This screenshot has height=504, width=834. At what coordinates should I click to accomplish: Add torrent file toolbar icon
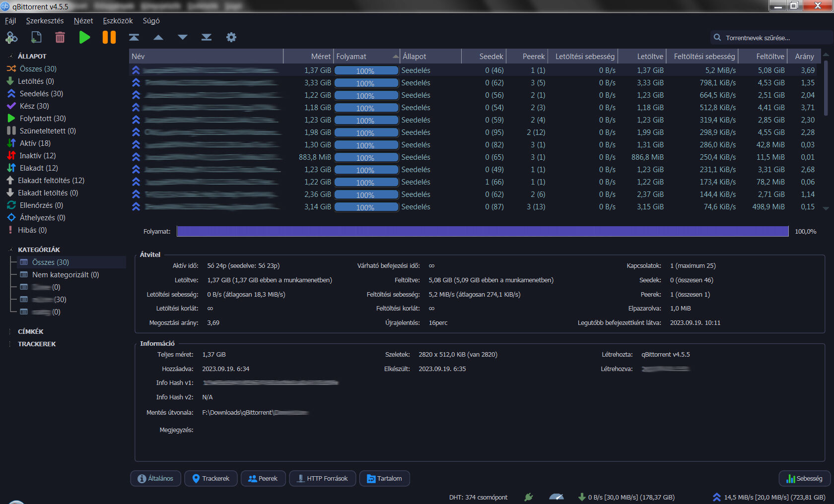tap(36, 37)
